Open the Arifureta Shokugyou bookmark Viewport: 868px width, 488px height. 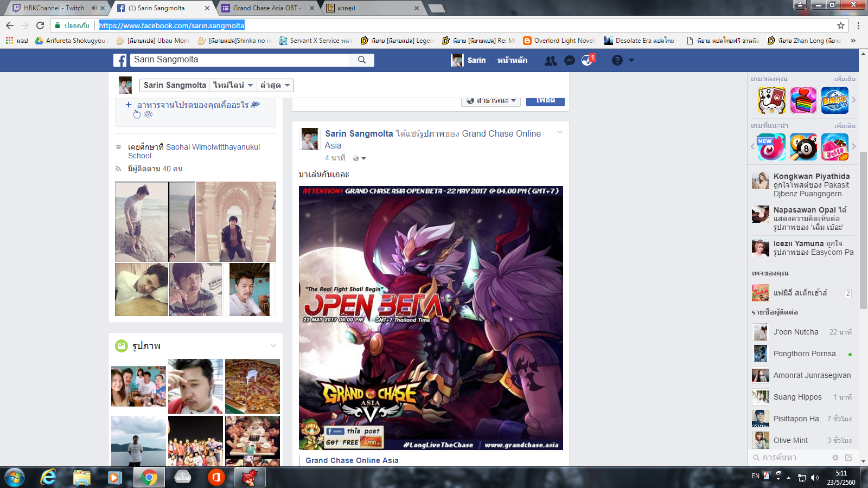(71, 41)
